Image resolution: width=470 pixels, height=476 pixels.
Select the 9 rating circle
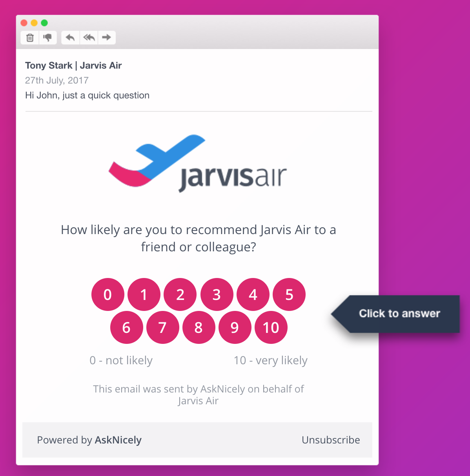click(235, 327)
